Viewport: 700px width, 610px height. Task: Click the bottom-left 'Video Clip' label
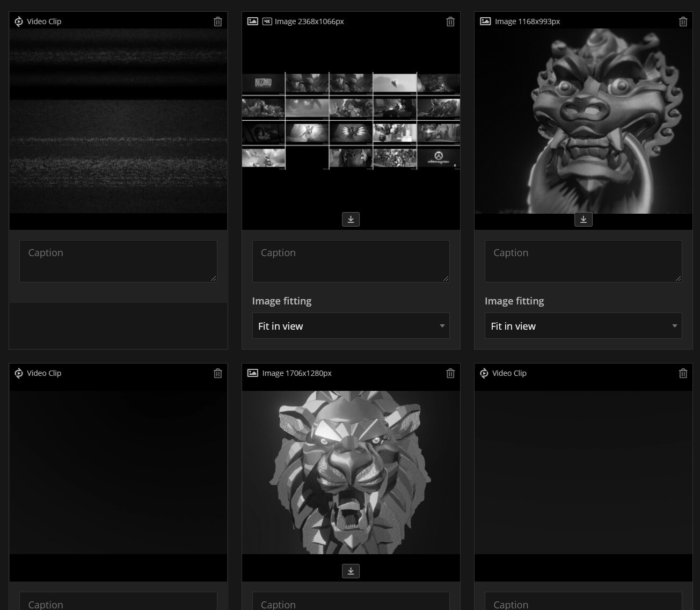pyautogui.click(x=44, y=373)
